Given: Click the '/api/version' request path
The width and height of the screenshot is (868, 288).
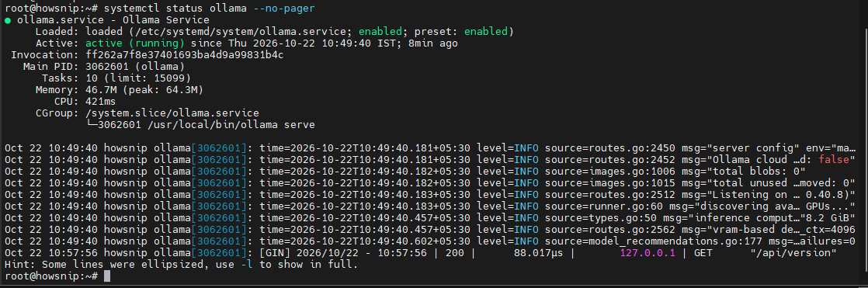Looking at the screenshot, I should click(x=793, y=253).
